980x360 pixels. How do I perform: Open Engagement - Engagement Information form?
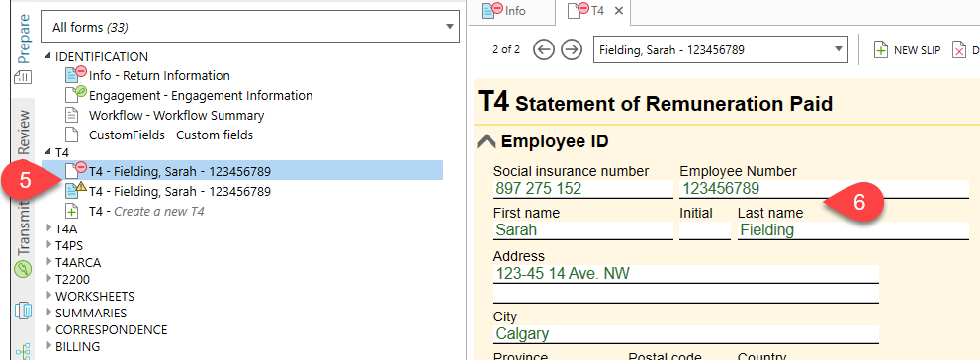pyautogui.click(x=201, y=96)
